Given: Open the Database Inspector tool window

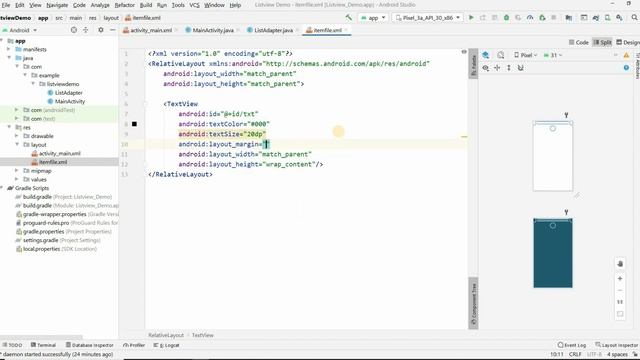Looking at the screenshot, I should point(90,345).
